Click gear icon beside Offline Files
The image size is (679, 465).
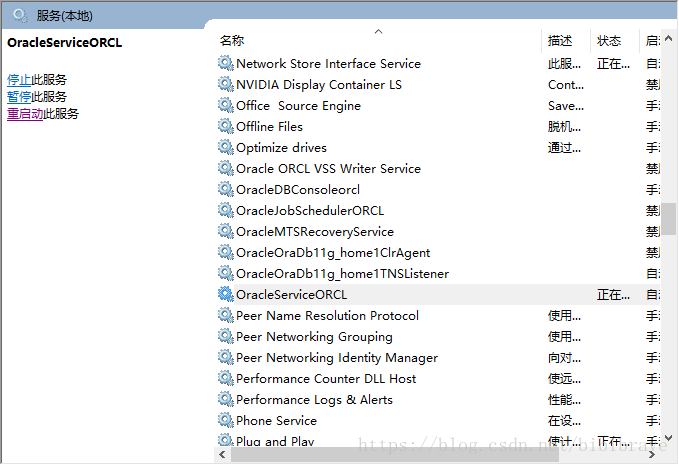coord(226,126)
